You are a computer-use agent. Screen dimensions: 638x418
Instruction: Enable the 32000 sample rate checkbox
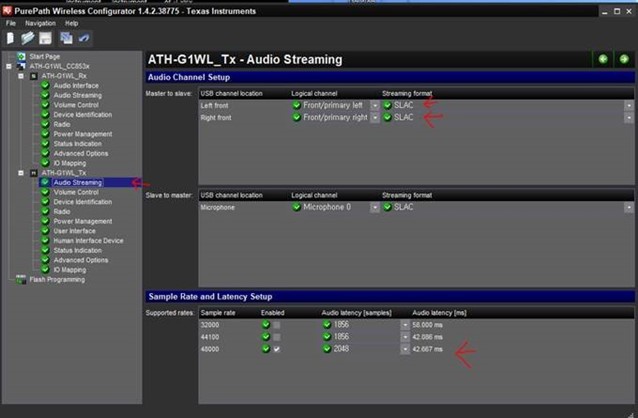pyautogui.click(x=277, y=325)
